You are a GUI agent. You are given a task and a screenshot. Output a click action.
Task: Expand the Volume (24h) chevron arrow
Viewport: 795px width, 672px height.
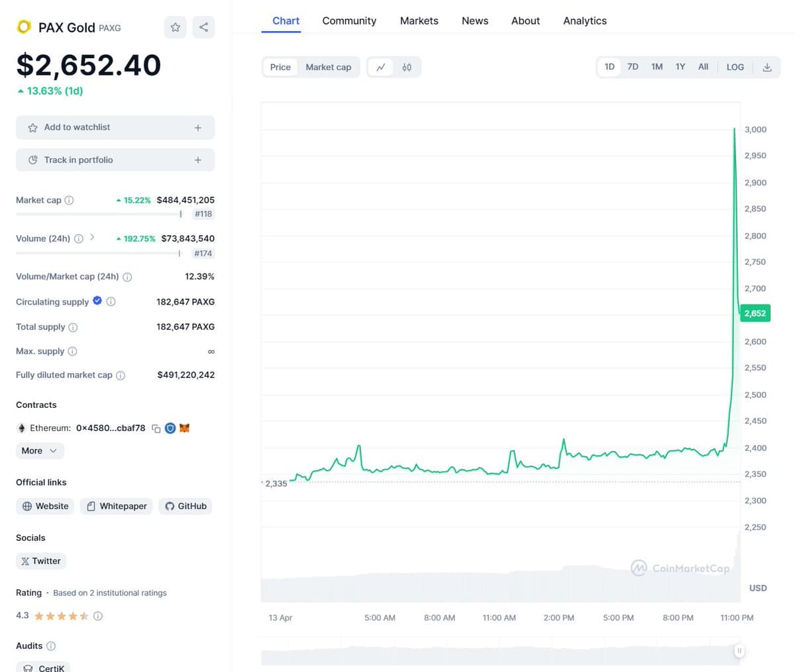click(x=92, y=237)
